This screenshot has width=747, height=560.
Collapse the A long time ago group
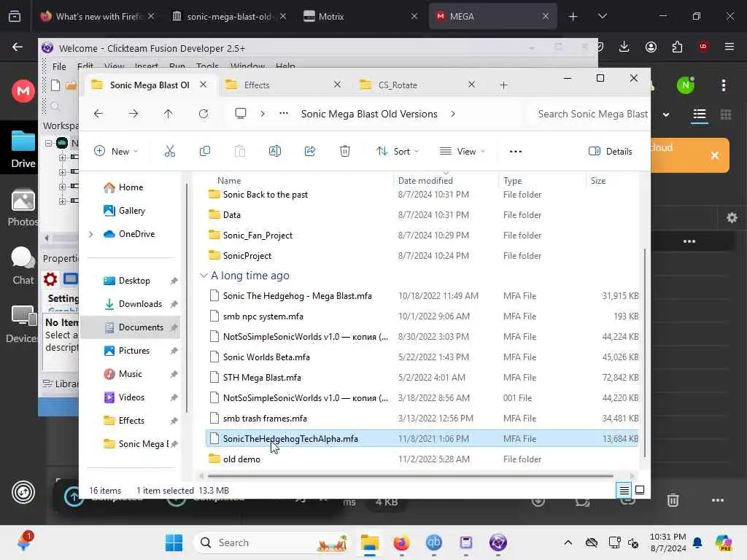click(x=204, y=276)
